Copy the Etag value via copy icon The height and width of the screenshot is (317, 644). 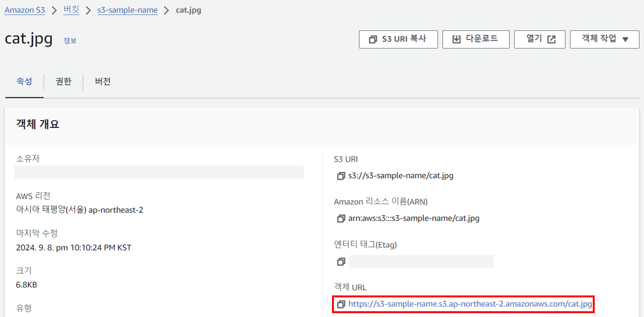point(341,262)
